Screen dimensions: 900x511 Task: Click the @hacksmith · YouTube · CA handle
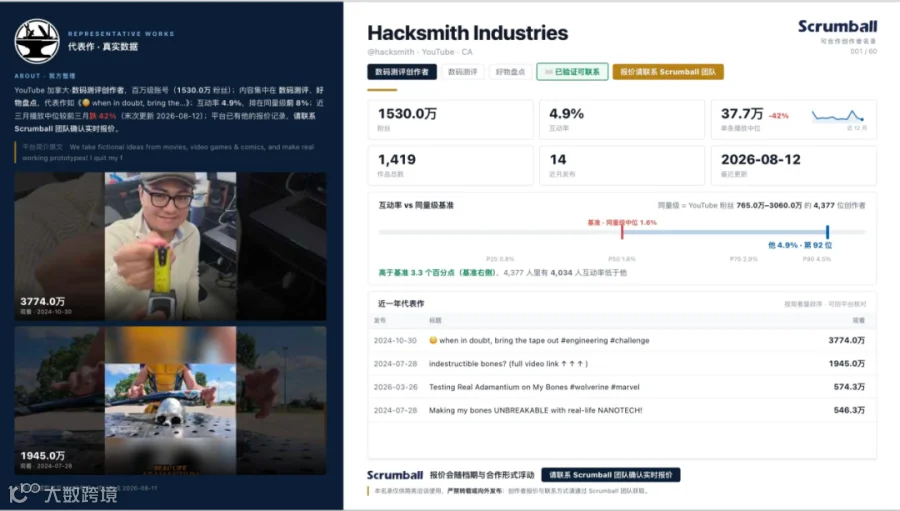(420, 52)
